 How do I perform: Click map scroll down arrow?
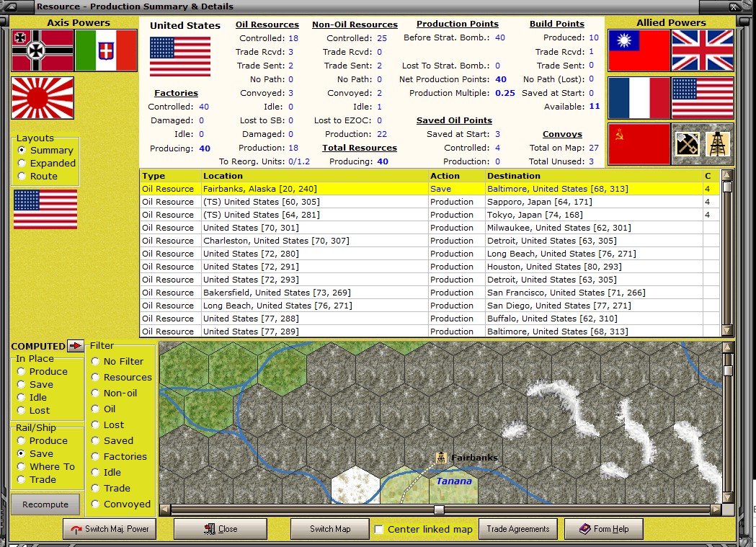(728, 497)
